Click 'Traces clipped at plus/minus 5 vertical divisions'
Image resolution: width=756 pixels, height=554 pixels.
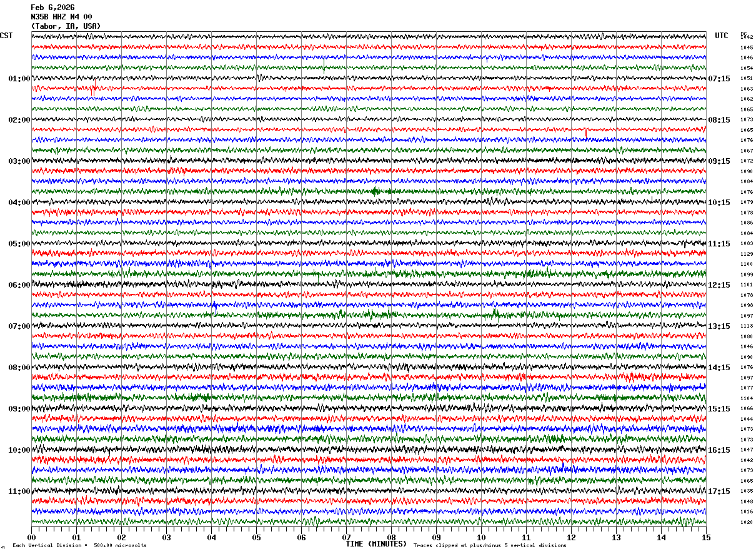490,546
